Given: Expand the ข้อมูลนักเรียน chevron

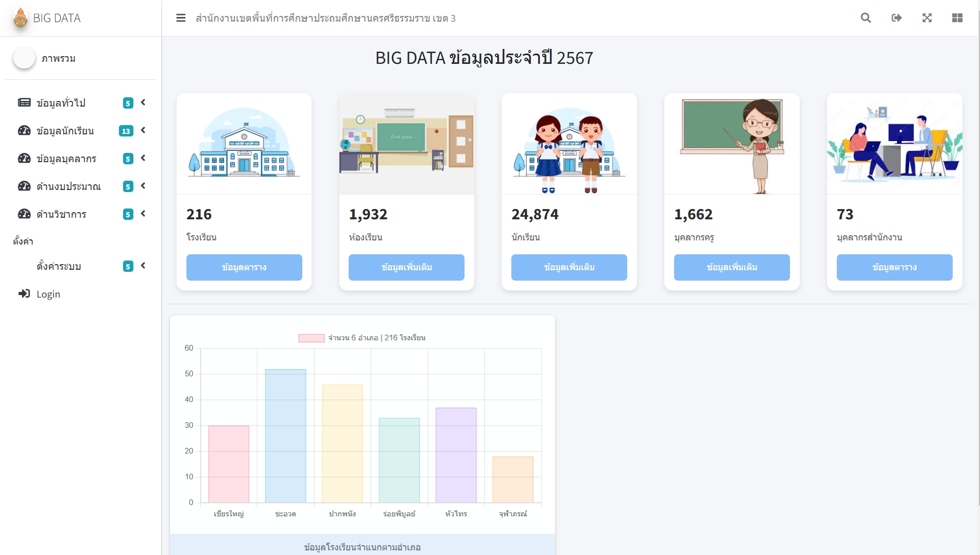Looking at the screenshot, I should [x=143, y=130].
